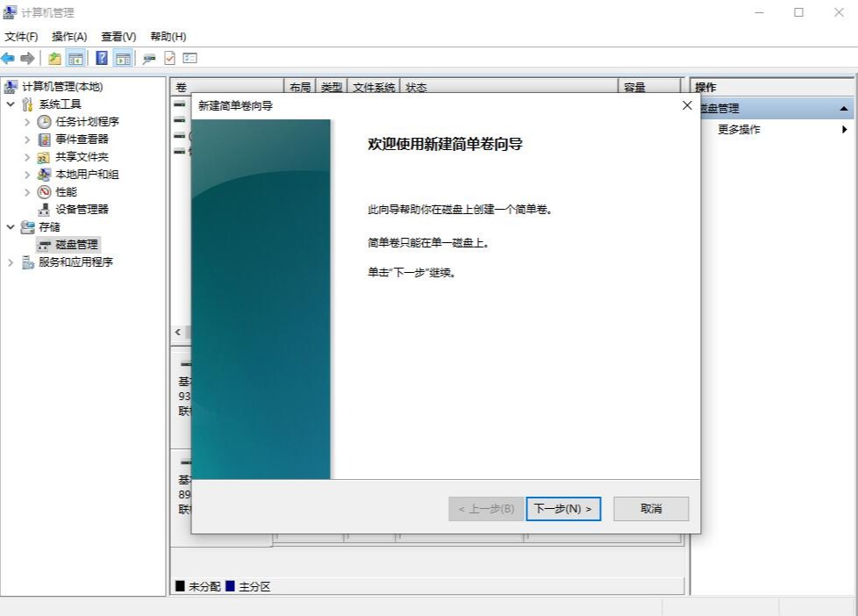Image resolution: width=858 pixels, height=616 pixels.
Task: Click the 事件查看器 icon
Action: [x=45, y=139]
